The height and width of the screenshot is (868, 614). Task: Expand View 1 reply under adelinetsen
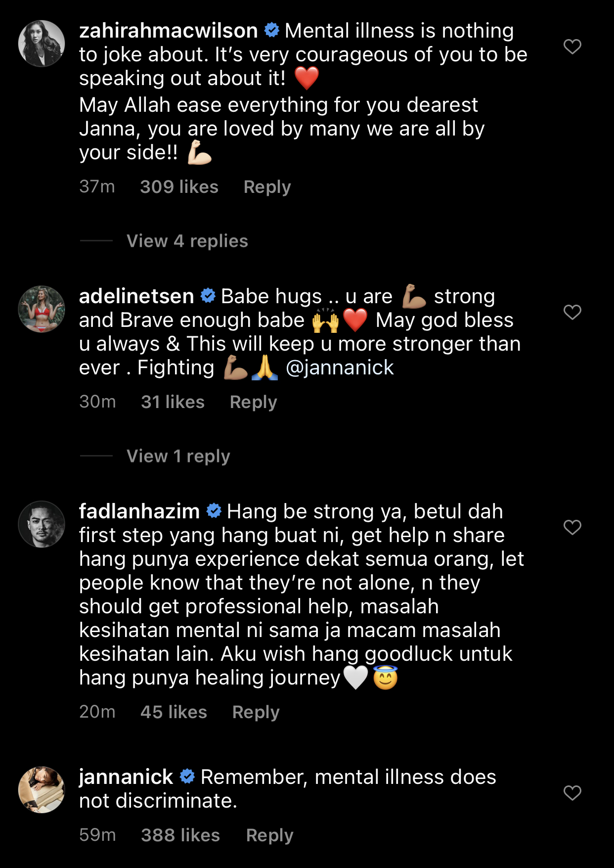pyautogui.click(x=178, y=456)
